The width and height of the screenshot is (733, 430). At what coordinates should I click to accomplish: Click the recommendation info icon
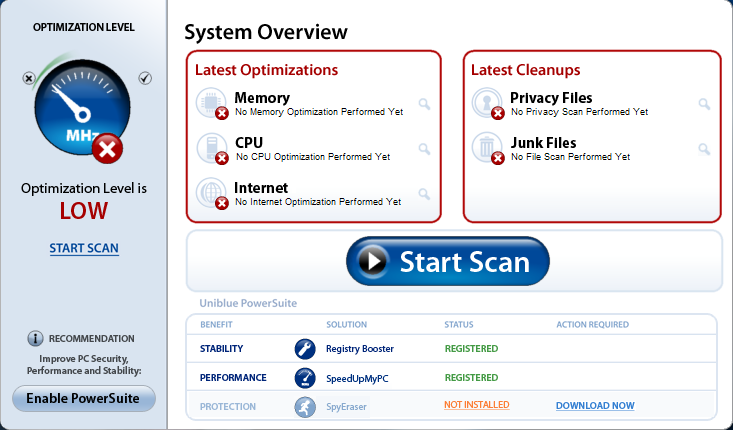point(35,339)
